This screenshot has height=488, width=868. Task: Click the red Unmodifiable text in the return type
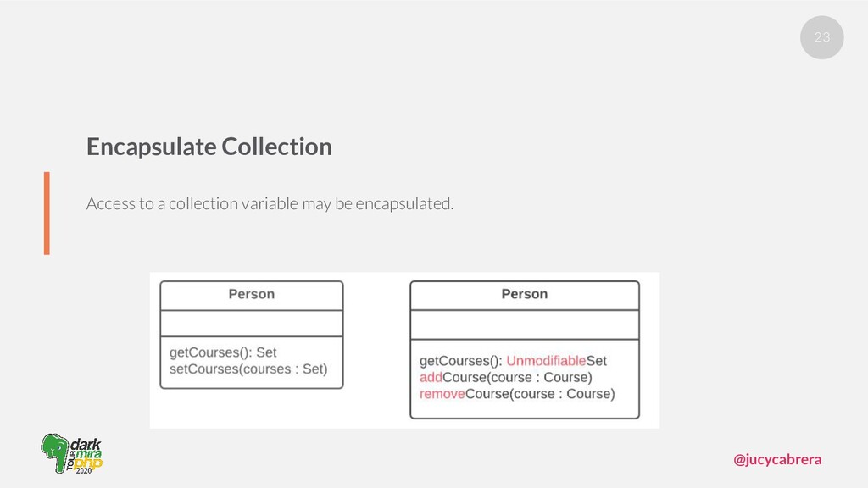coord(546,361)
